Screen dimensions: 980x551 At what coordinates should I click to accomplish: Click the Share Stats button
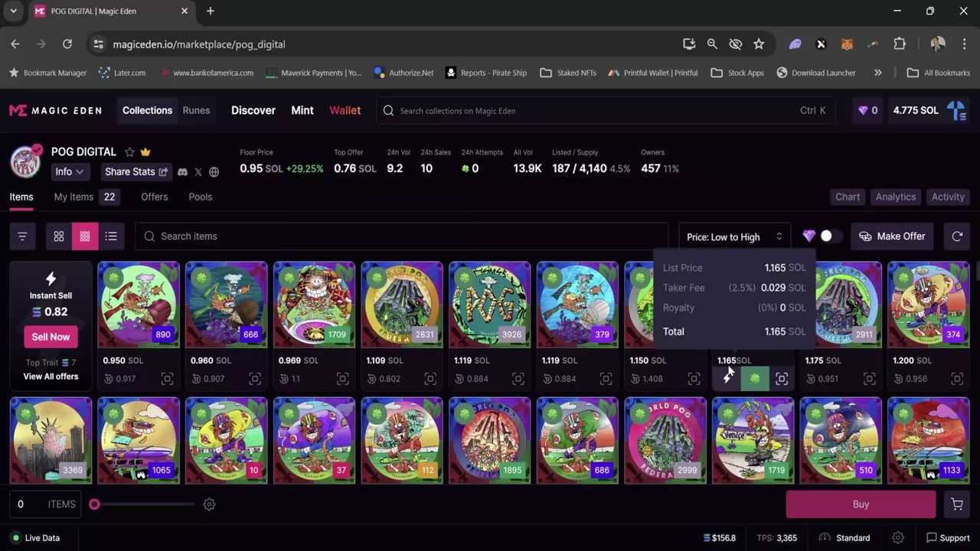(x=136, y=172)
